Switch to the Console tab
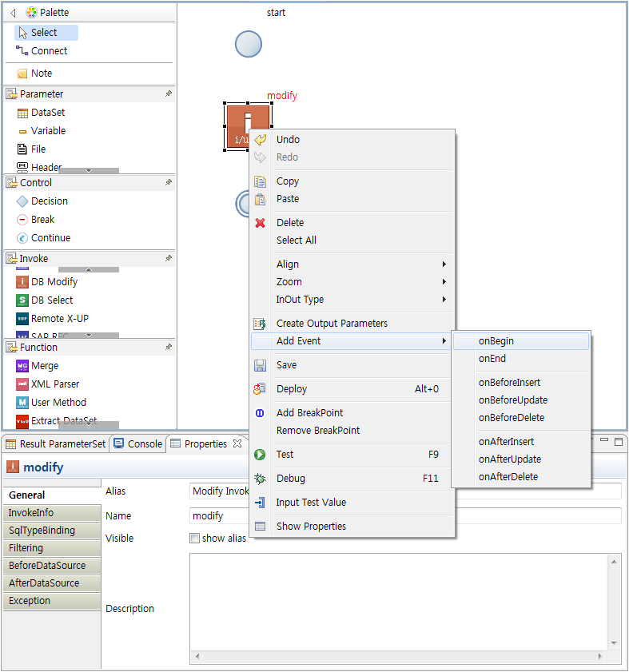 [139, 444]
